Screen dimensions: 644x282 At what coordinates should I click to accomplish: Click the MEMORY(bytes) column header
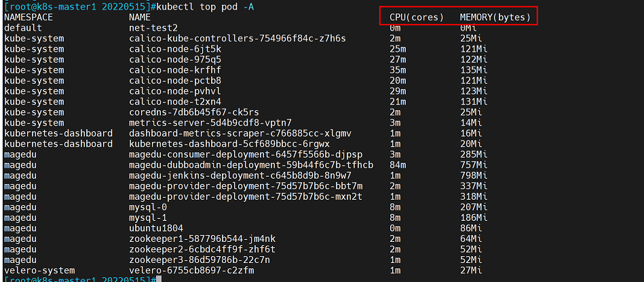[495, 16]
